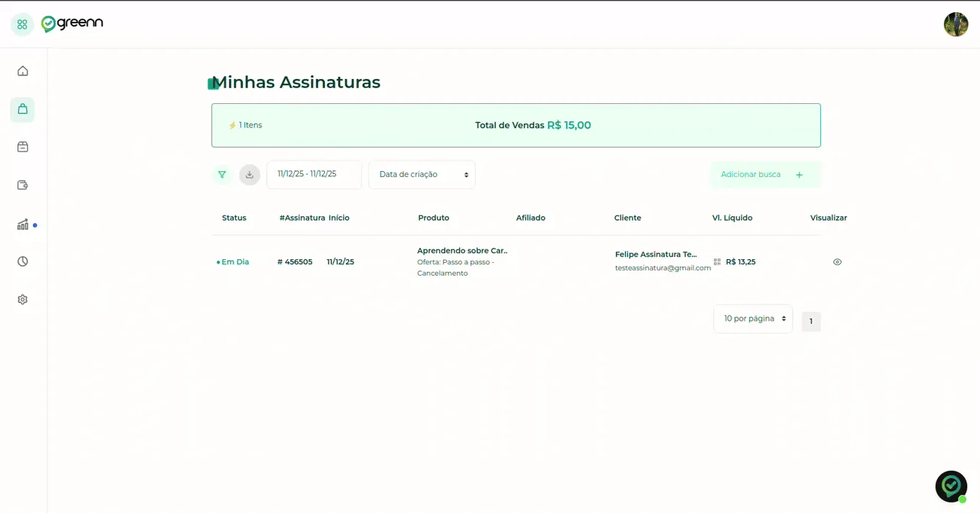Expand the 10 por página dropdown
This screenshot has height=513, width=980.
753,319
